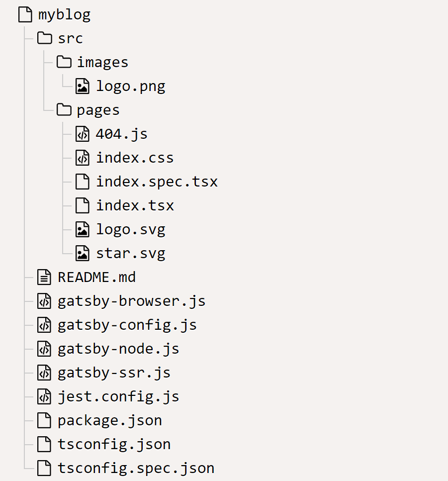
Task: Select the logo.svg file name
Action: coord(131,230)
